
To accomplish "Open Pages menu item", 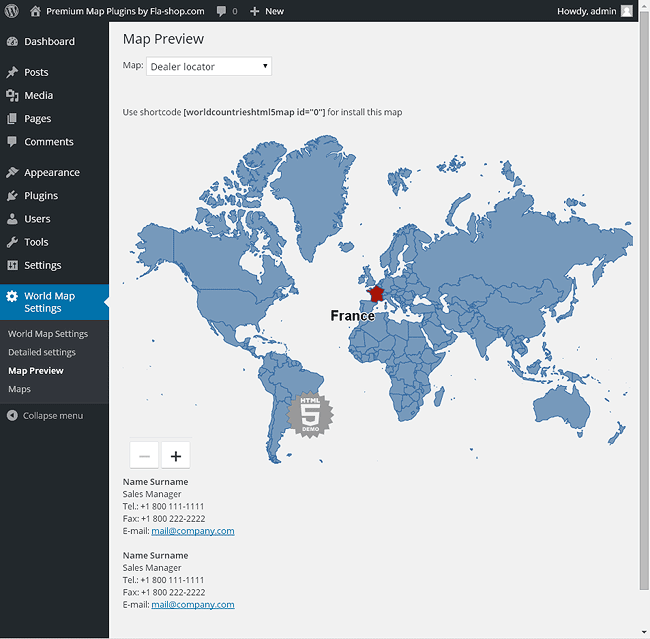I will click(54, 119).
